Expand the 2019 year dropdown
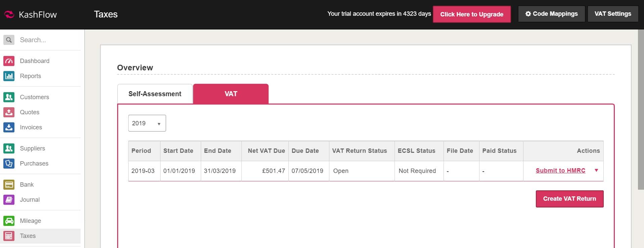 coord(147,123)
